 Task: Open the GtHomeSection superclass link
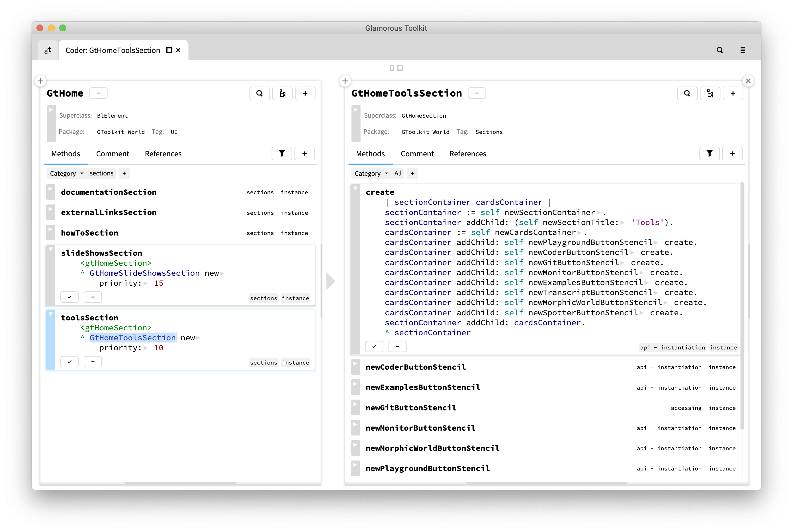[x=424, y=116]
